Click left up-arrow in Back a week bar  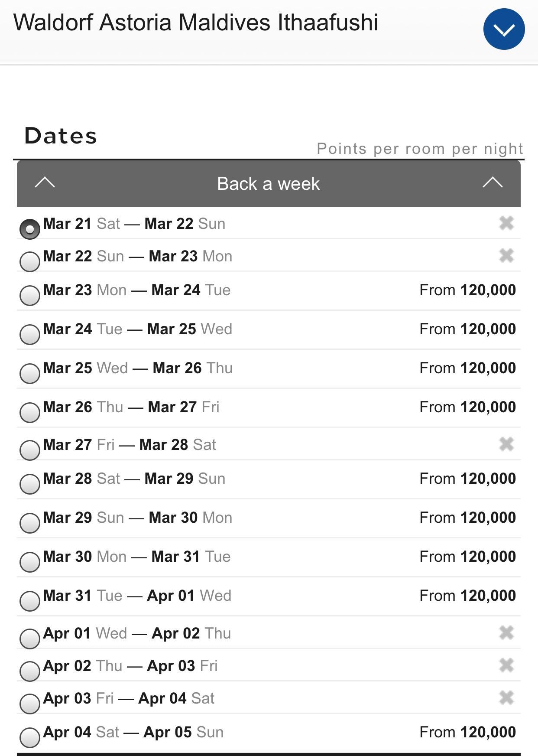pyautogui.click(x=45, y=183)
